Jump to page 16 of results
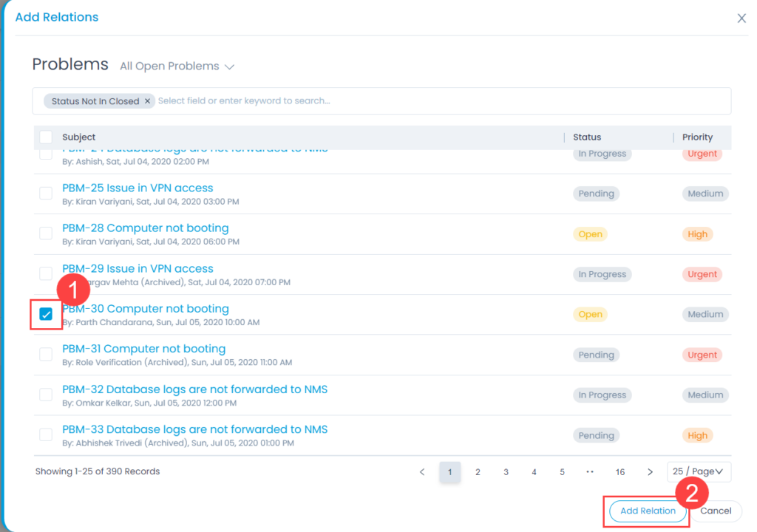The width and height of the screenshot is (757, 532). pyautogui.click(x=620, y=472)
